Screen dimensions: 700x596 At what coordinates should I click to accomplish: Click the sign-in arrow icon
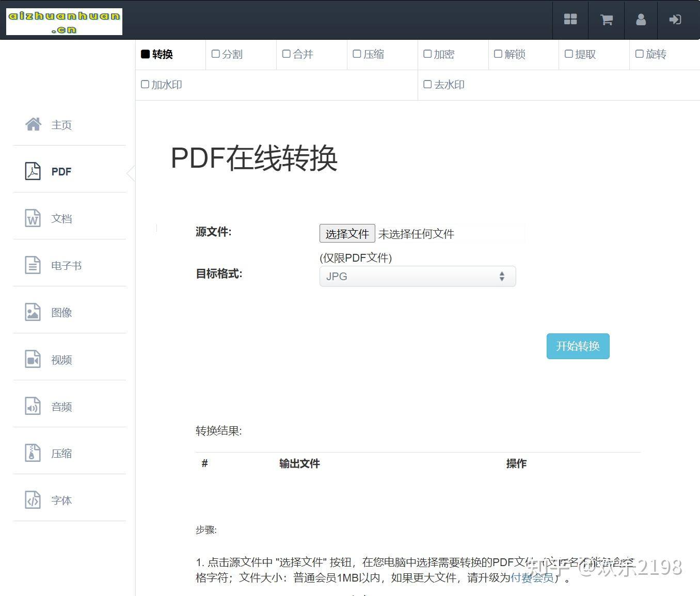pos(675,20)
